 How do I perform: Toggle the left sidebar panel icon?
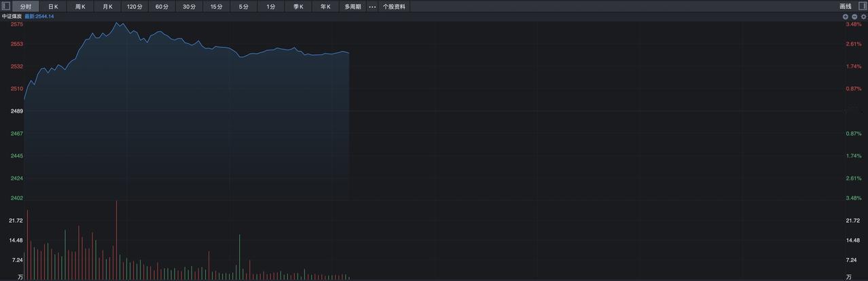[5, 6]
